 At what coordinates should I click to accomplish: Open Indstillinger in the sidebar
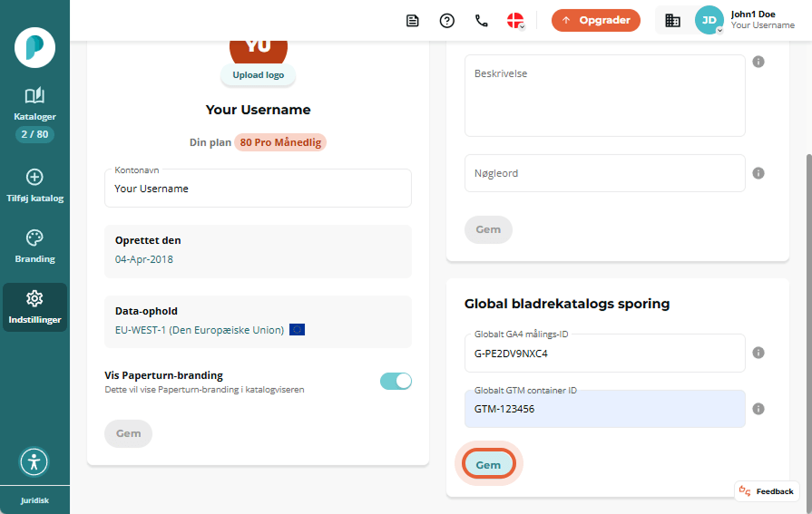34,307
